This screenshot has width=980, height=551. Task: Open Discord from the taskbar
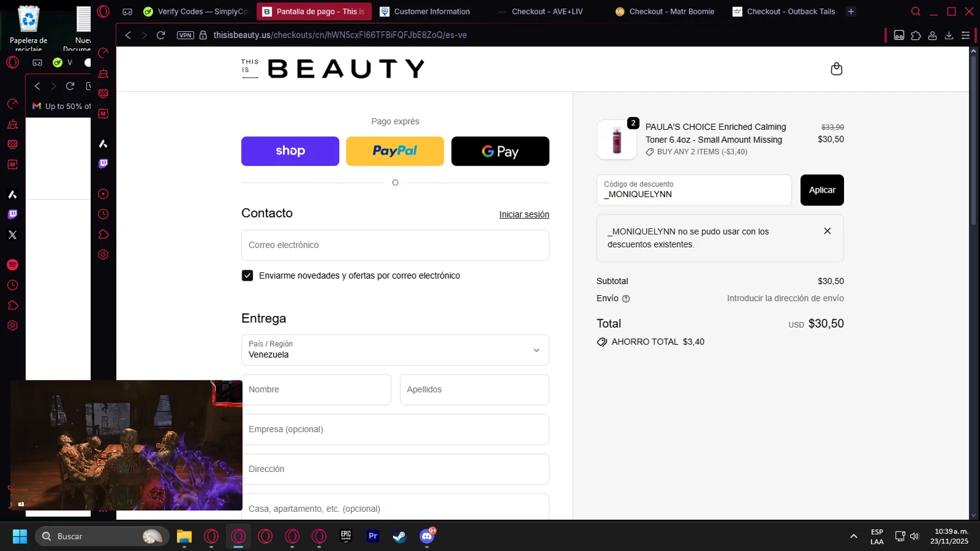(x=427, y=537)
